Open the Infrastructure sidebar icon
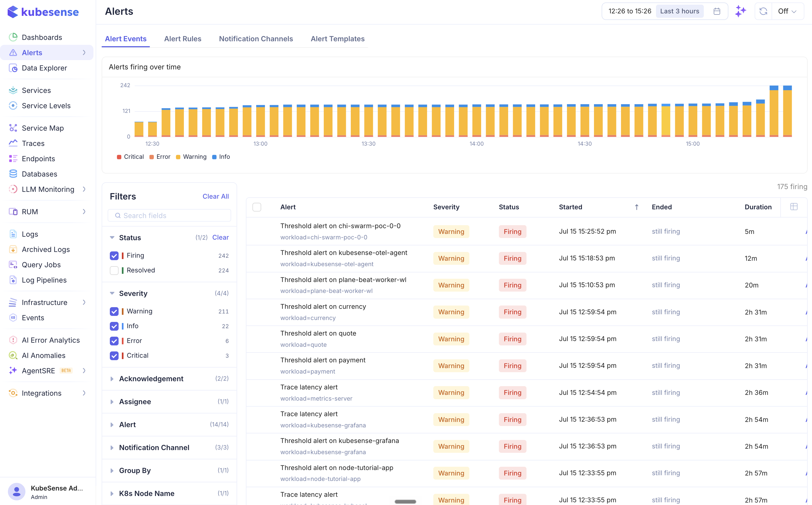Image resolution: width=812 pixels, height=505 pixels. click(13, 302)
